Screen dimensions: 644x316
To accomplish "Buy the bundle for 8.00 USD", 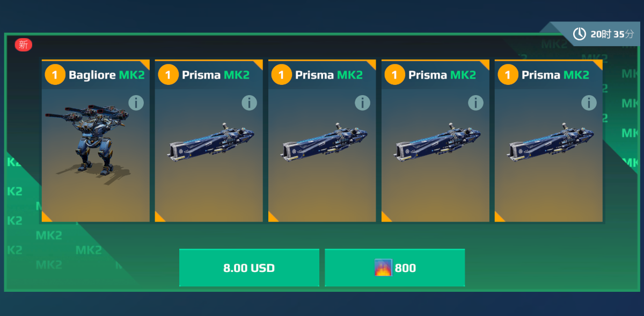I will pos(249,268).
